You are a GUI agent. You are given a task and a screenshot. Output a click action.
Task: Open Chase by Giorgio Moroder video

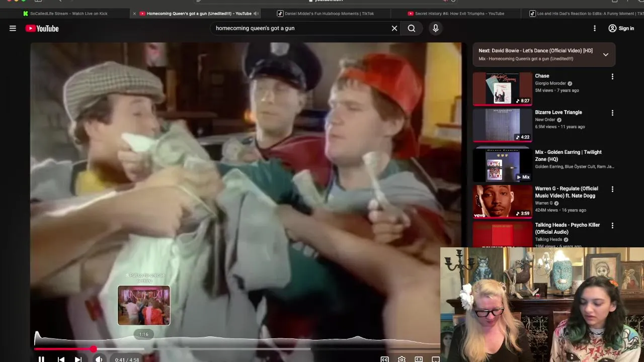542,76
